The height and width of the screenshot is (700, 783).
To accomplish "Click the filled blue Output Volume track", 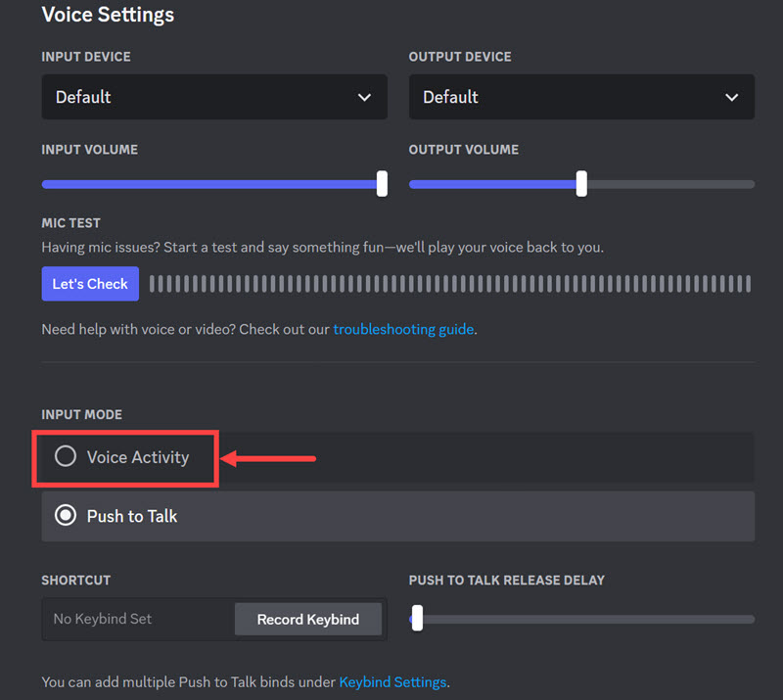I will (492, 184).
